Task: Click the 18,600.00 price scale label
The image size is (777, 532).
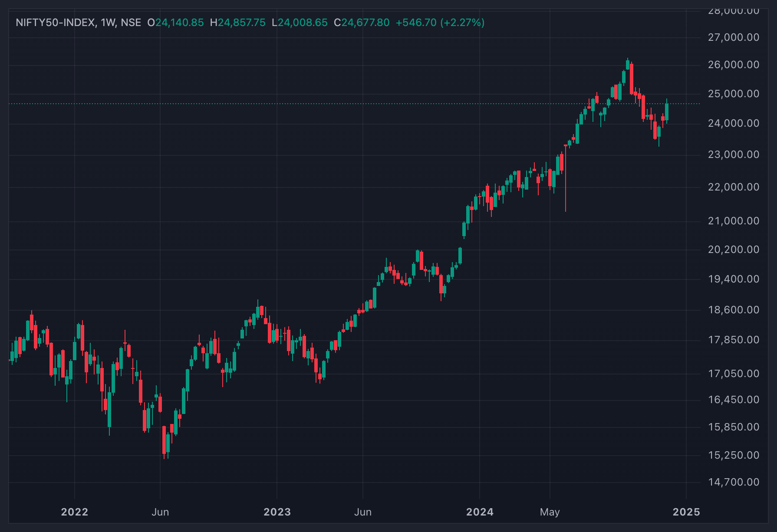Action: tap(734, 310)
